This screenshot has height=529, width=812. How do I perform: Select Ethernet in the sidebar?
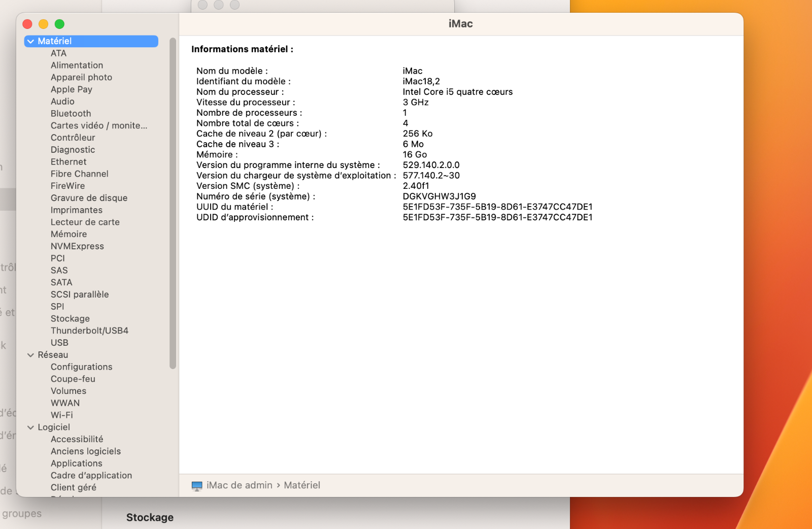tap(69, 162)
